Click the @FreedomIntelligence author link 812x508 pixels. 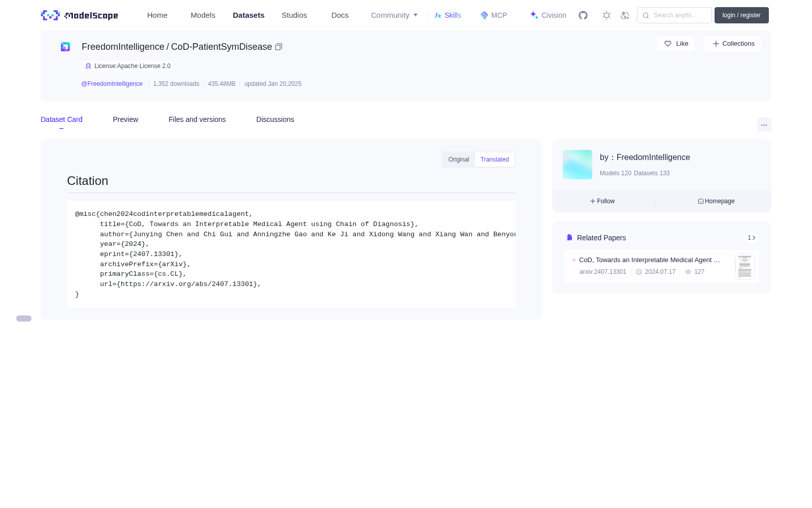pos(112,84)
